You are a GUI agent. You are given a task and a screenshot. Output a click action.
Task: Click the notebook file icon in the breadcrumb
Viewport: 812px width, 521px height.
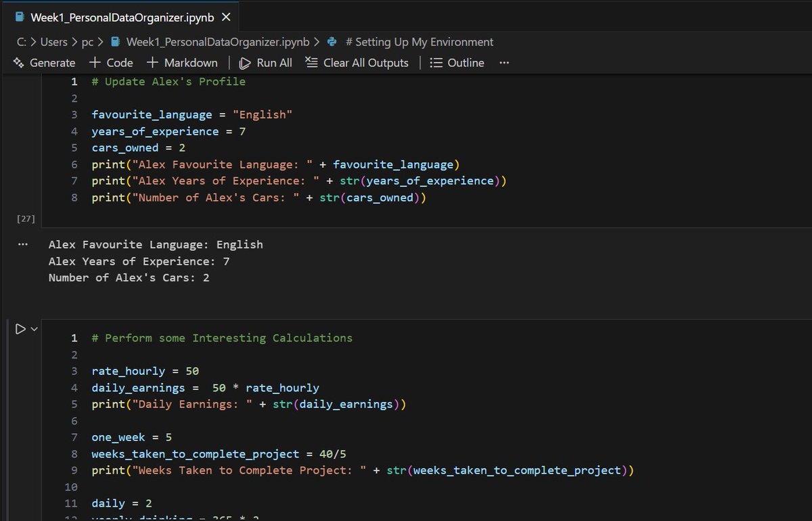[115, 42]
